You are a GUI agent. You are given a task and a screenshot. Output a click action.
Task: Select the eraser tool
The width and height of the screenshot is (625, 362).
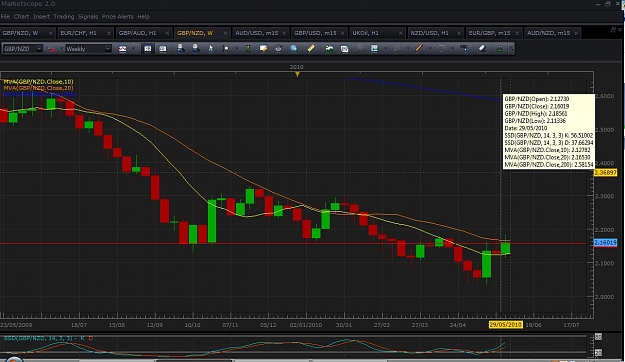[482, 49]
